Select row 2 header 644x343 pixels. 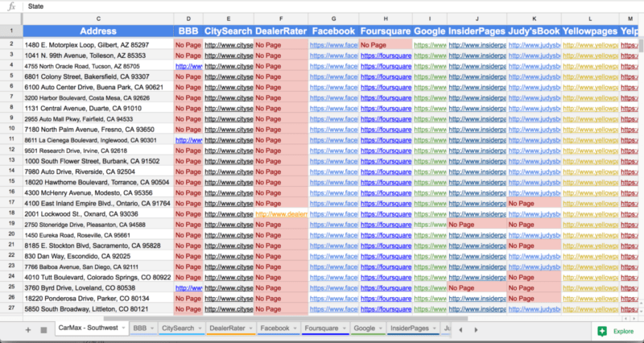pos(11,44)
